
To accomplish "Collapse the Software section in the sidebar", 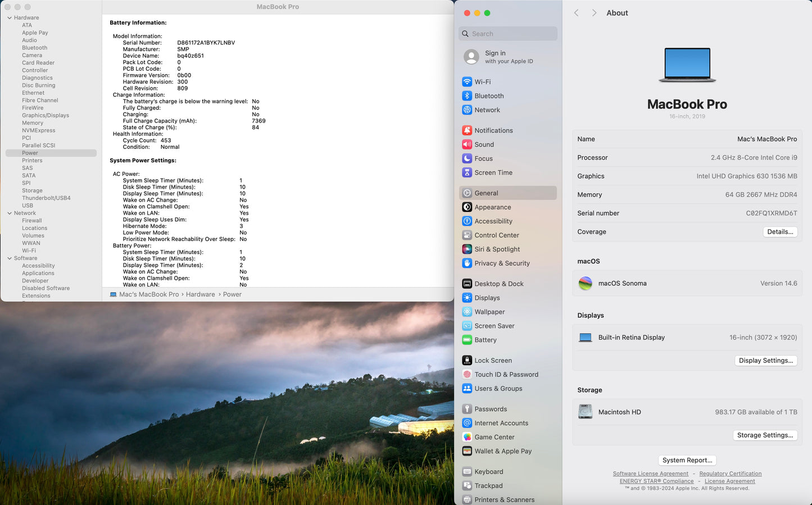I will [10, 258].
